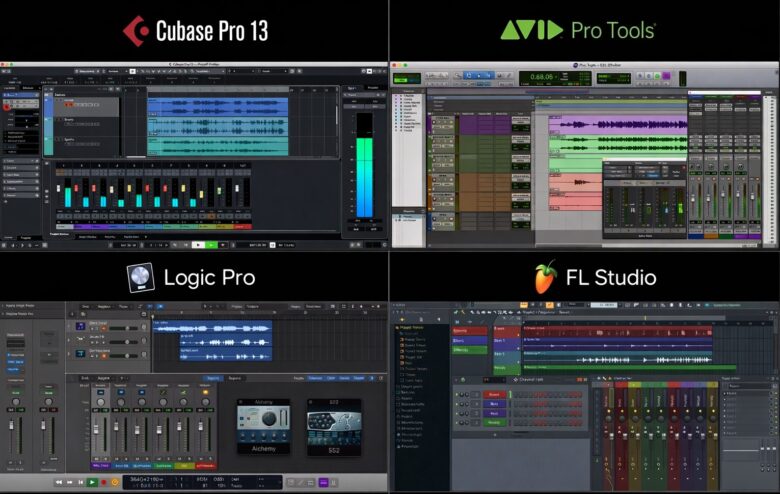Screen dimensions: 780x494
Task: Click the Logic Pro app icon
Action: point(140,277)
